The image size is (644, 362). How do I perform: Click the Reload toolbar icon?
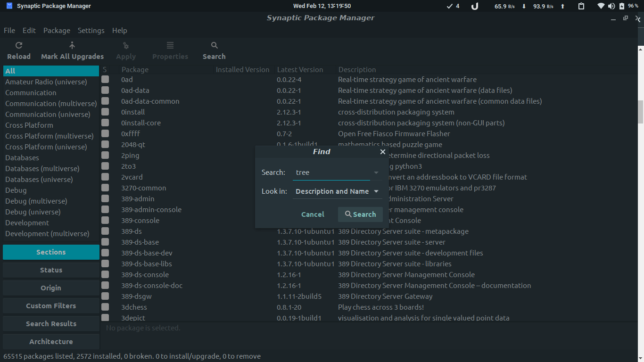click(19, 46)
